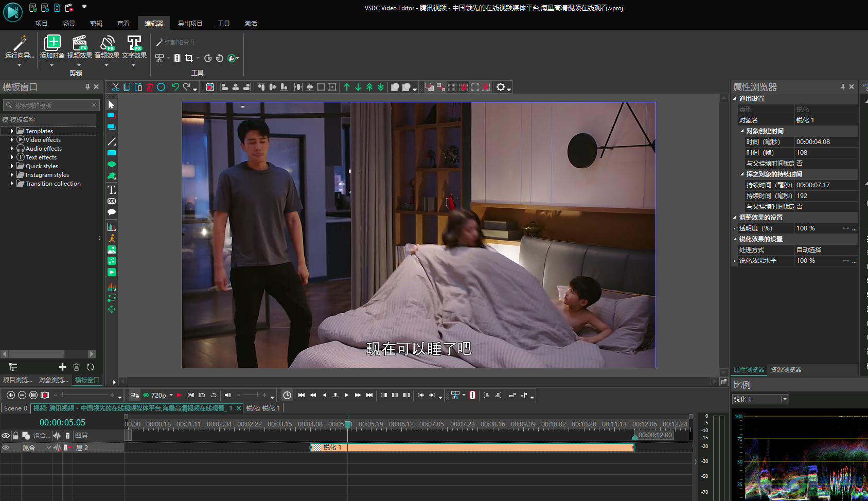Pin the Properties (属性浏览器) panel
Viewport: 868px width, 501px height.
coord(843,87)
